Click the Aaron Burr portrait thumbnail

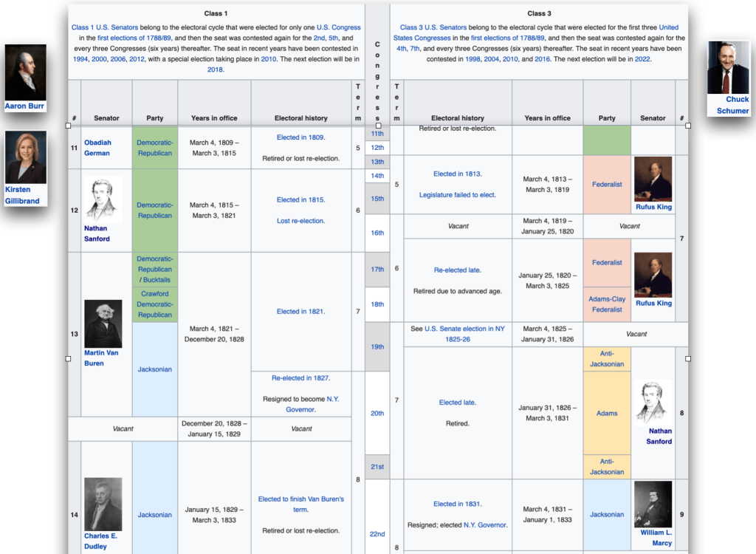point(25,72)
